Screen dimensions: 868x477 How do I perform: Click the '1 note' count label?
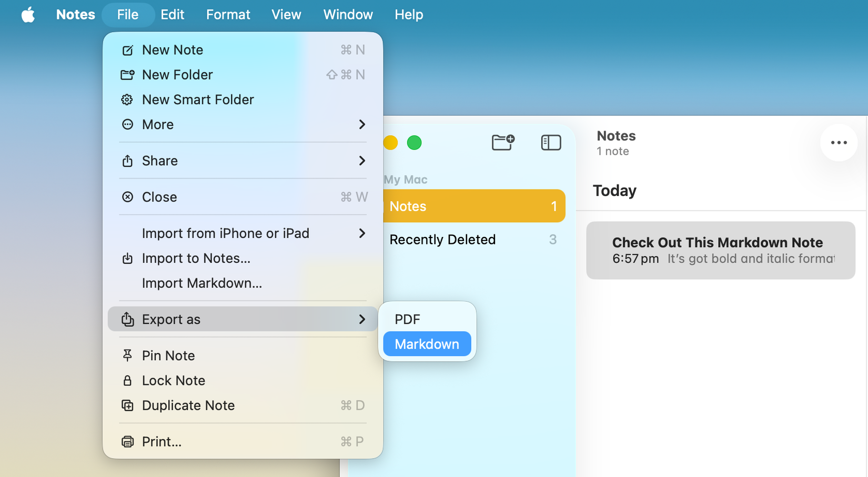[613, 152]
